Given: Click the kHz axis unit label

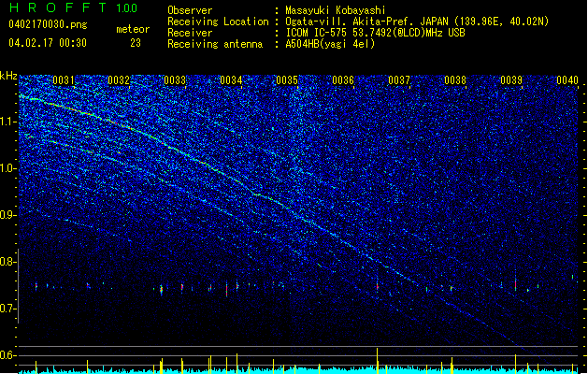Looking at the screenshot, I should click(x=8, y=76).
